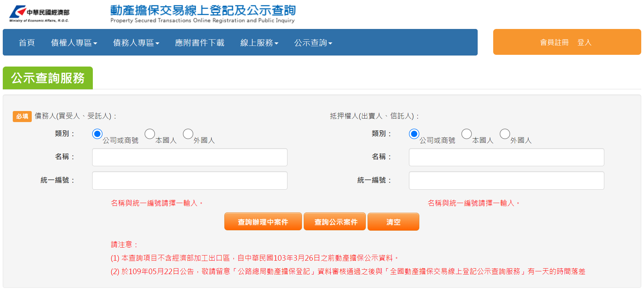Screen dimensions: 644x291
Task: Expand the 線上服務 dropdown menu
Action: [x=259, y=43]
